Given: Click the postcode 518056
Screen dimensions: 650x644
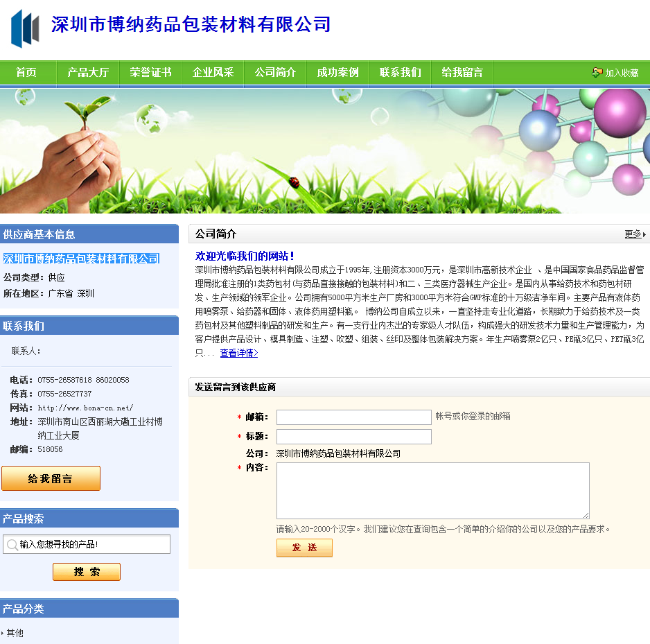Looking at the screenshot, I should [50, 449].
